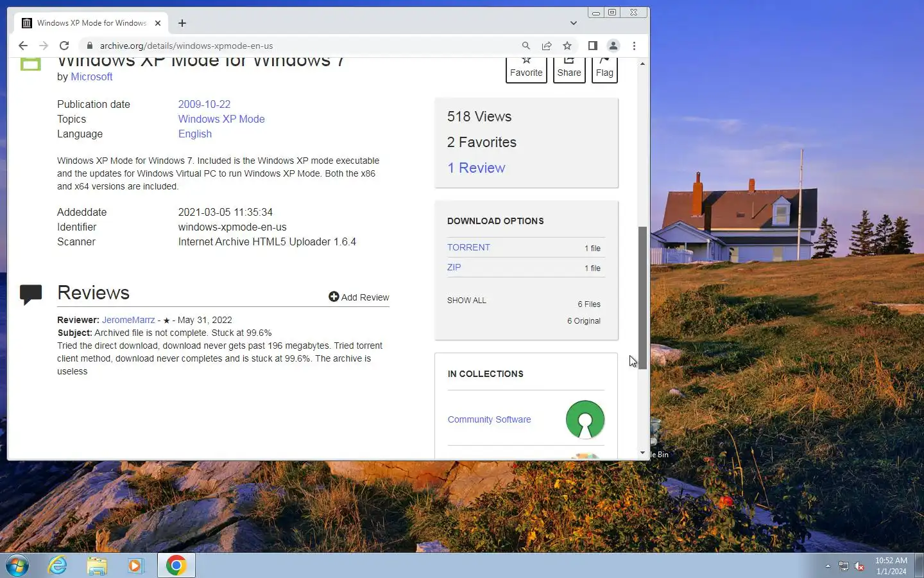Screen dimensions: 924x578
Task: Click the green software item icon by title
Action: 30,64
